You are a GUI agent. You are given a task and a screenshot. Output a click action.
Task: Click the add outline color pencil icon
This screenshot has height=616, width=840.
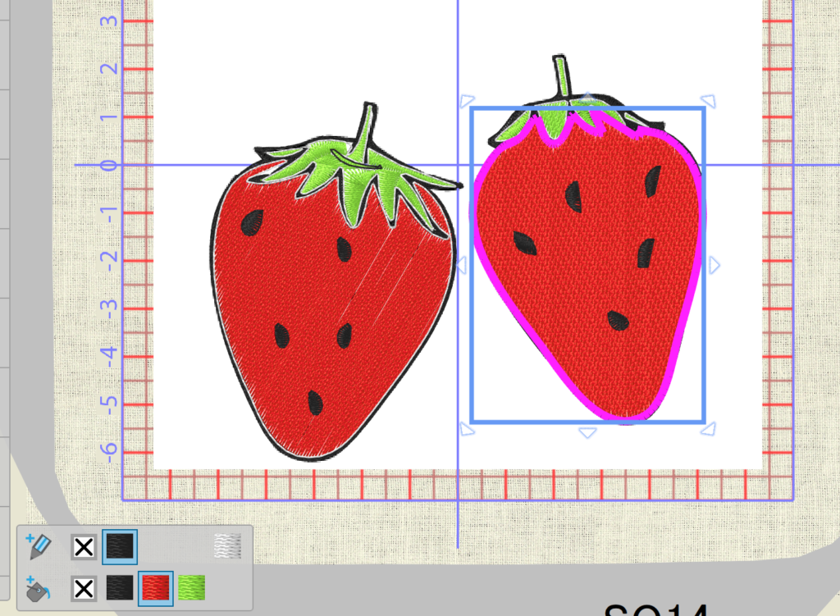[39, 546]
